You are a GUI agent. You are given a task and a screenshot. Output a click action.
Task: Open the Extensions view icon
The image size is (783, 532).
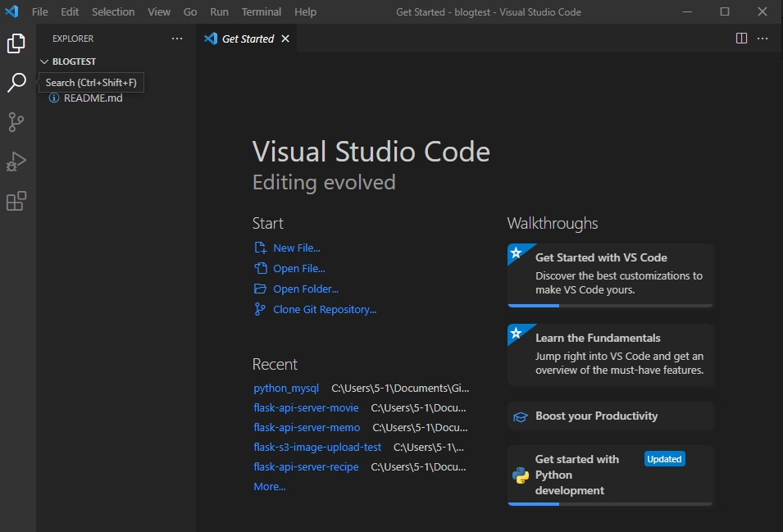coord(16,201)
